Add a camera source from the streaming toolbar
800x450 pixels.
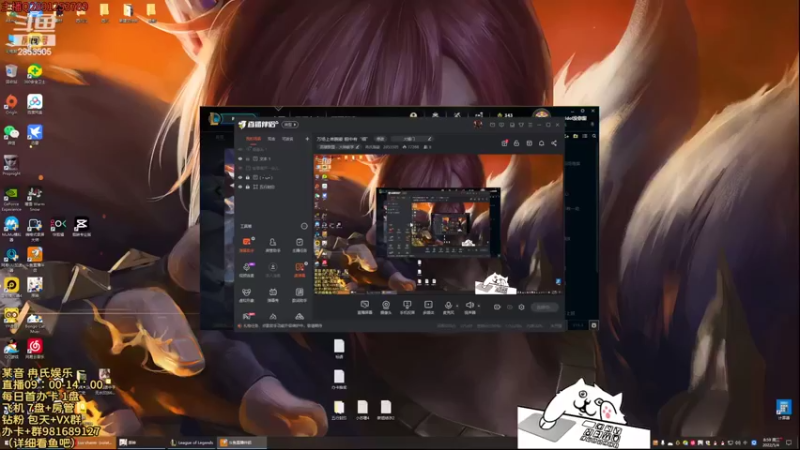386,307
